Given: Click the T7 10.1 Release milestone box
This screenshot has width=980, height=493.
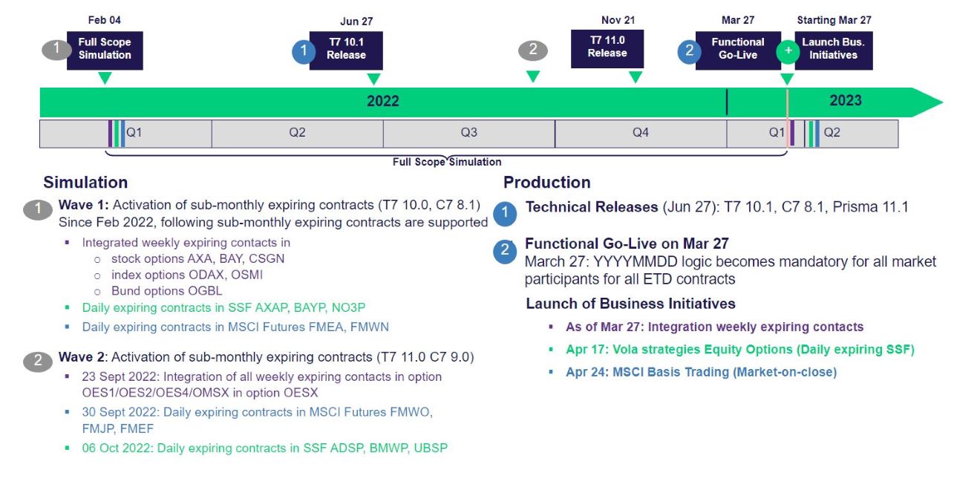Looking at the screenshot, I should (346, 50).
